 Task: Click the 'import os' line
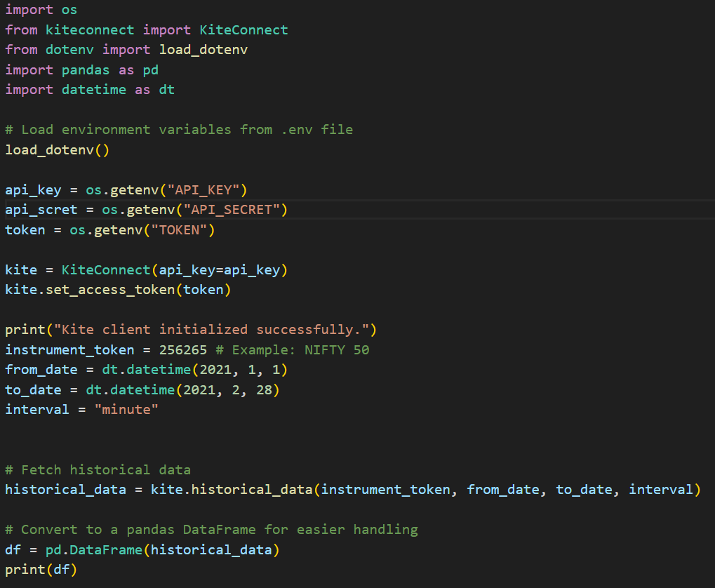coord(41,10)
